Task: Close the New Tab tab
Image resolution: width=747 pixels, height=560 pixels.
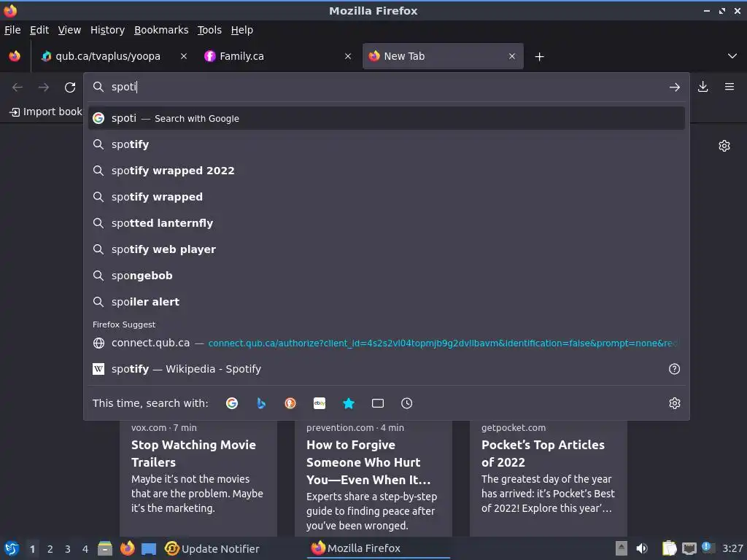Action: coord(512,56)
